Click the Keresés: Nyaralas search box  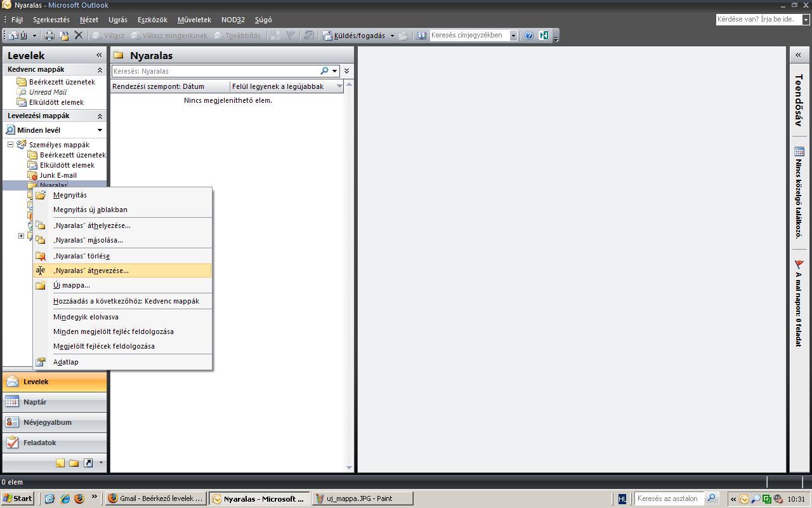click(x=216, y=71)
